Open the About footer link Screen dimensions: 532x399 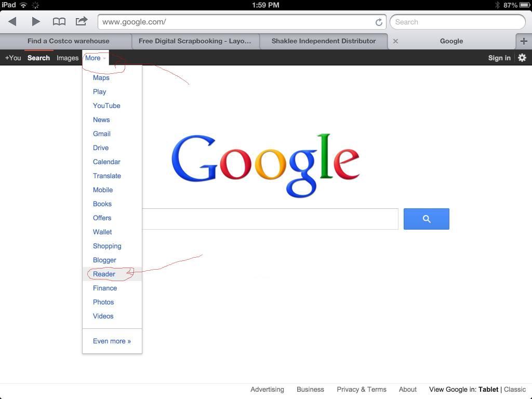point(407,390)
